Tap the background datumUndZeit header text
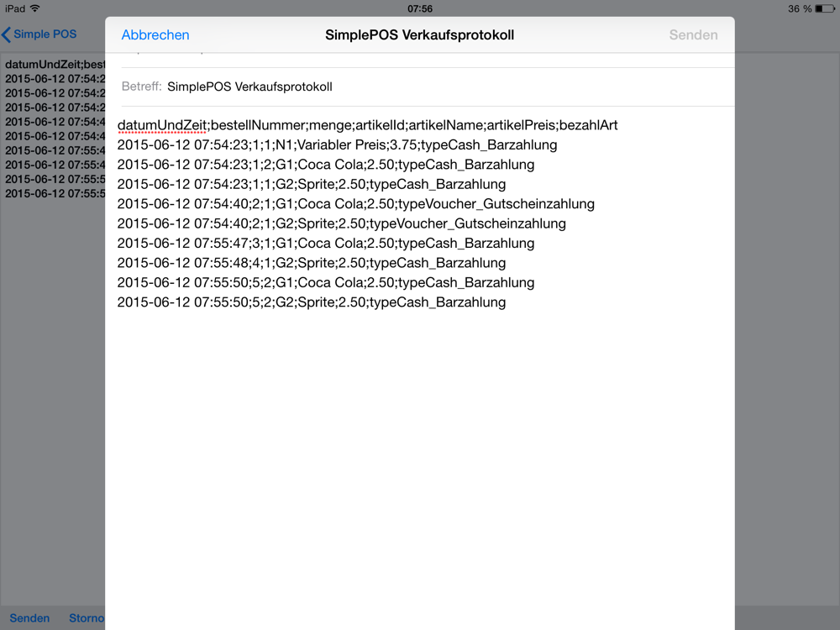 (55, 65)
